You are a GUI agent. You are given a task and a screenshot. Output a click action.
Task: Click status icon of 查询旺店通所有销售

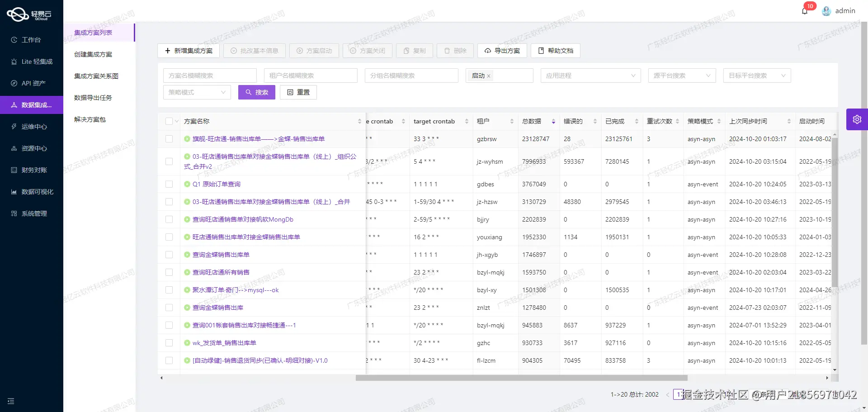click(187, 272)
